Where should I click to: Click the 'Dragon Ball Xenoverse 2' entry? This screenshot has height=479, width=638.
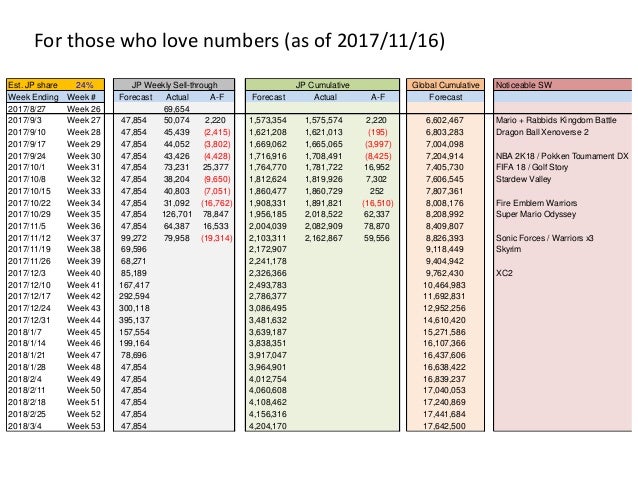(542, 132)
